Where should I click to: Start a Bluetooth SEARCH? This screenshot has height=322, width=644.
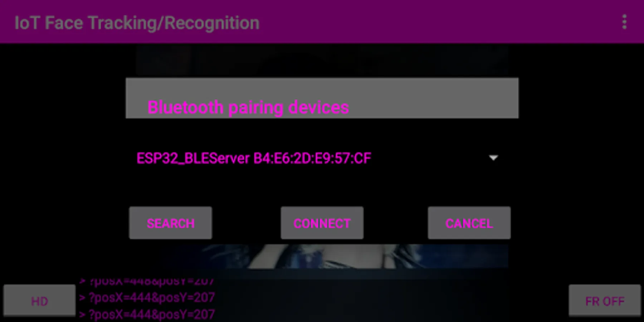coord(170,223)
